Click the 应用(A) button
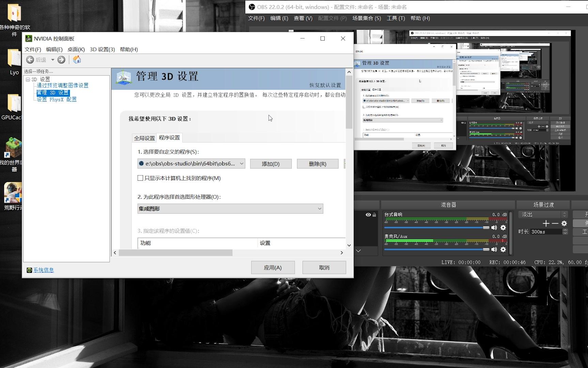 (273, 268)
